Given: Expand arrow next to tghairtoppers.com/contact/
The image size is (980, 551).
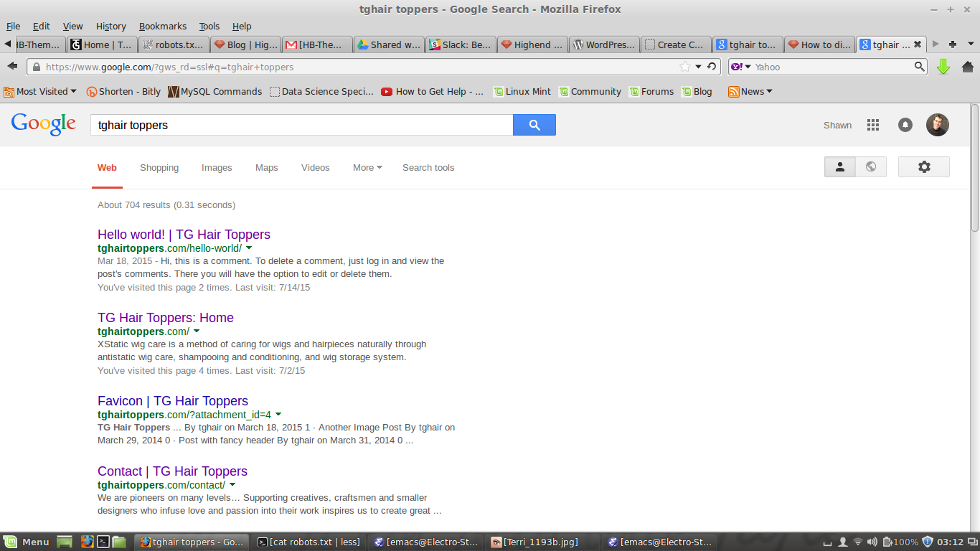Looking at the screenshot, I should (232, 484).
